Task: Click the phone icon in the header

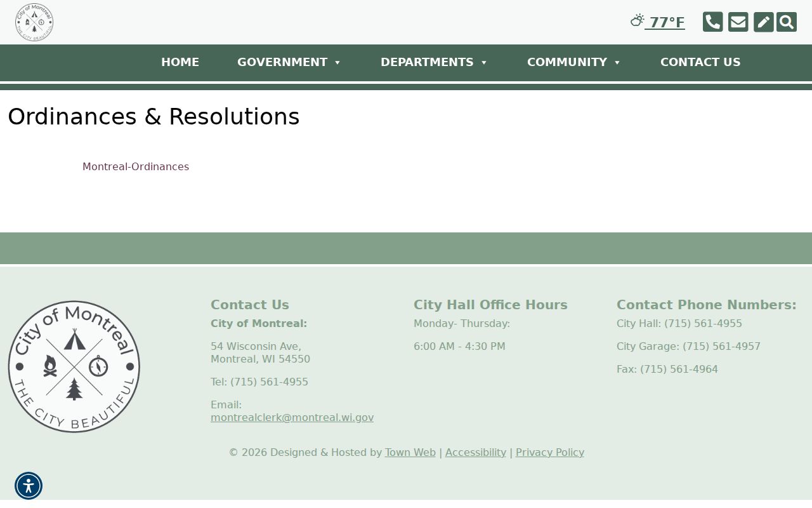Action: pyautogui.click(x=713, y=22)
